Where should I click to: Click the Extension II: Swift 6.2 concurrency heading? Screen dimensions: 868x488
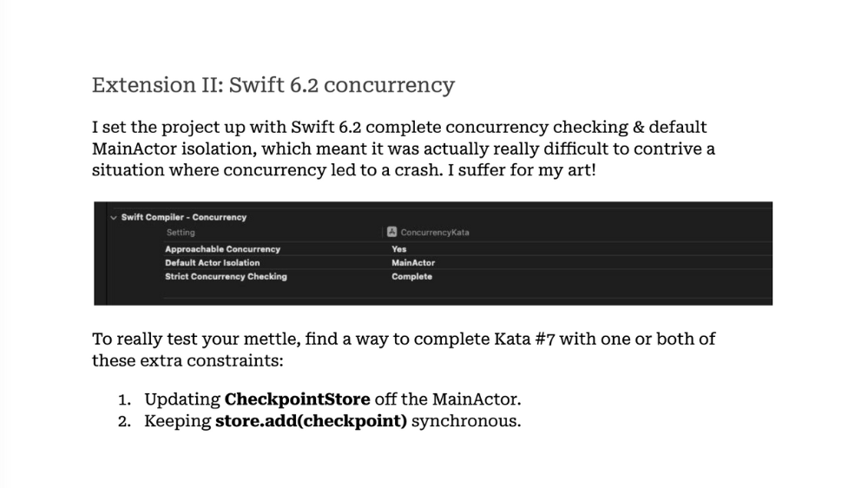click(273, 85)
